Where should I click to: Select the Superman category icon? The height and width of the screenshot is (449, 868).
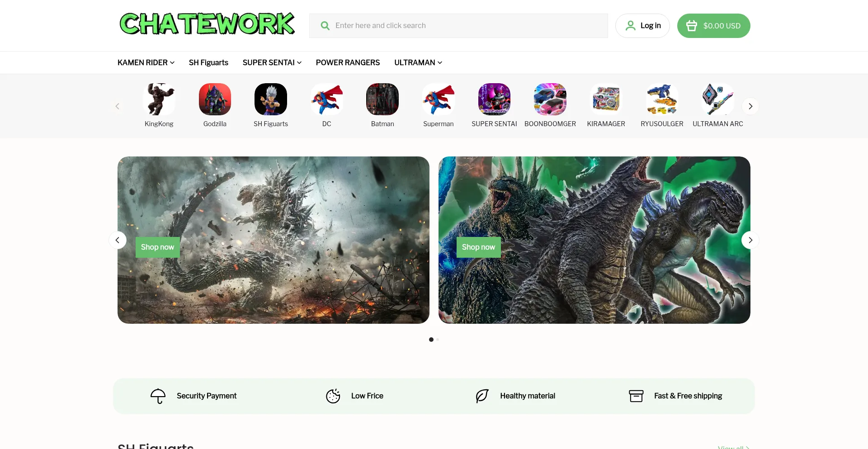(439, 99)
